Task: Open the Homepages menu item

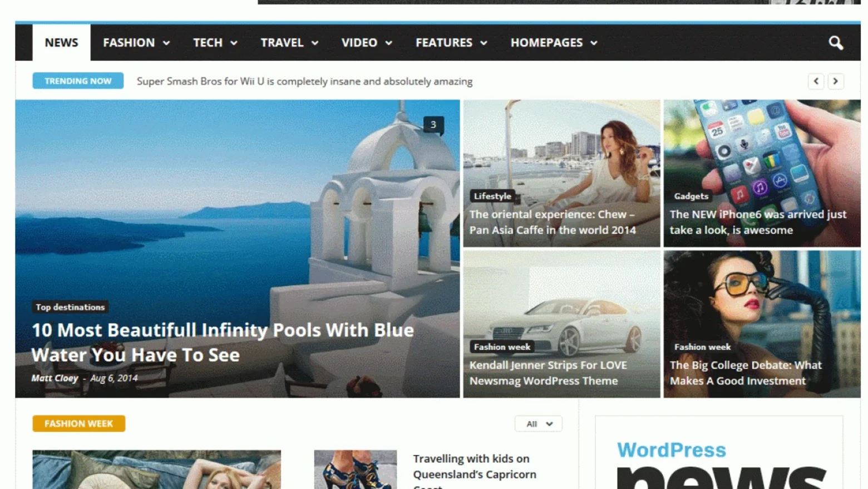Action: (547, 43)
